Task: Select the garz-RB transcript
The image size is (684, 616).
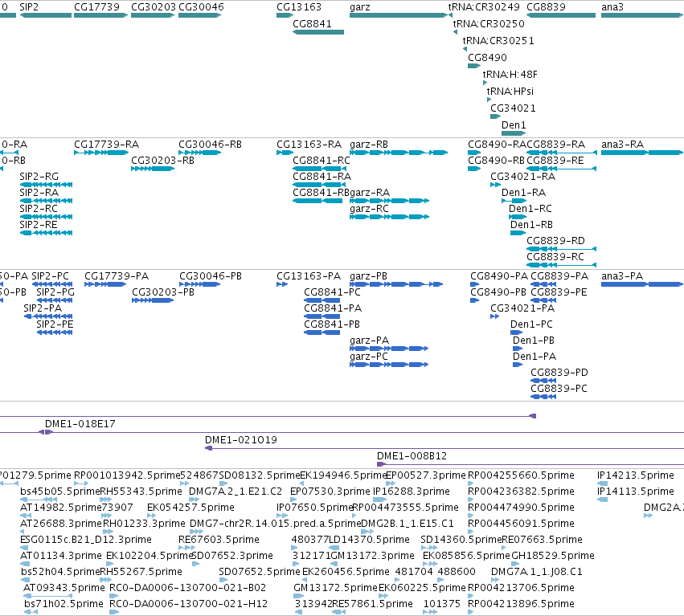Action: [x=399, y=153]
